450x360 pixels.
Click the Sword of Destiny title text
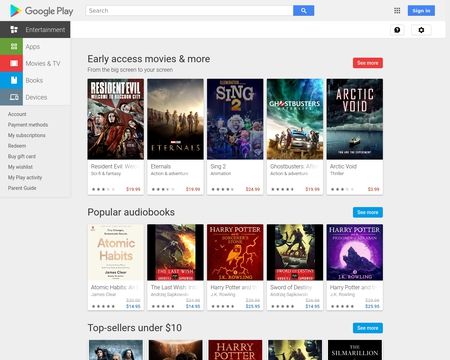291,287
